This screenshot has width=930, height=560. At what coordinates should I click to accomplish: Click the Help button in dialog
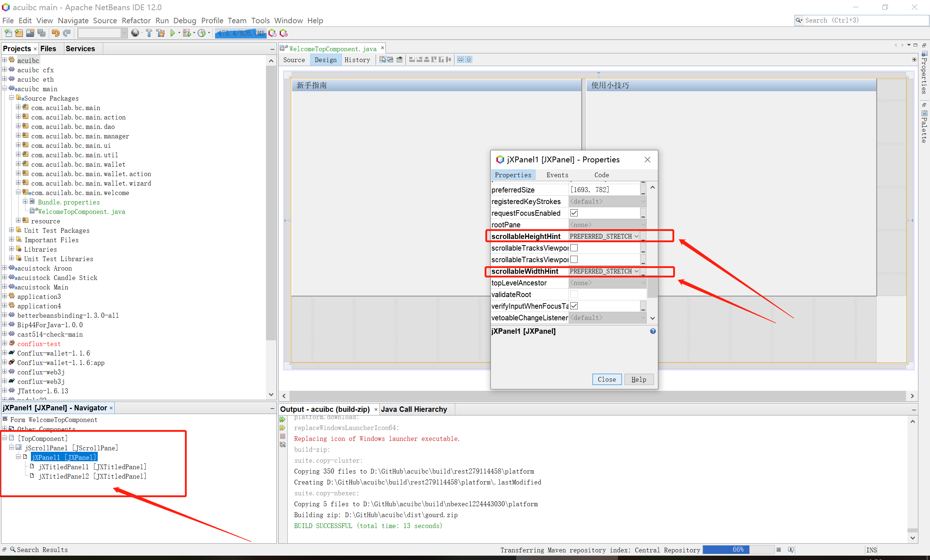pos(639,379)
